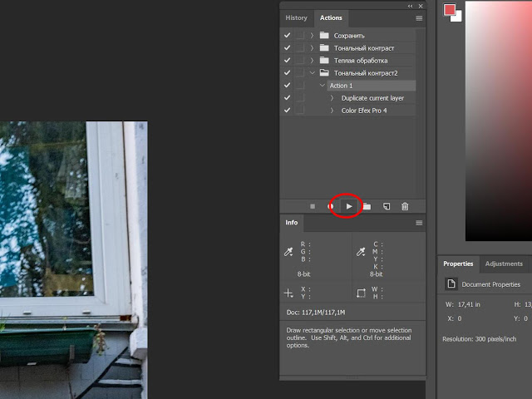Expand the Сохранить action set

click(x=312, y=35)
